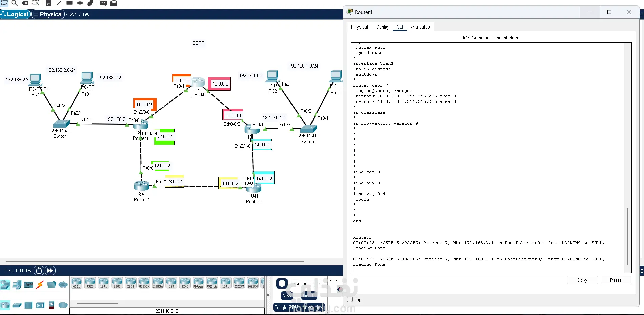This screenshot has width=644, height=315.
Task: Choose the Draw Rectangle tool
Action: tap(69, 3)
